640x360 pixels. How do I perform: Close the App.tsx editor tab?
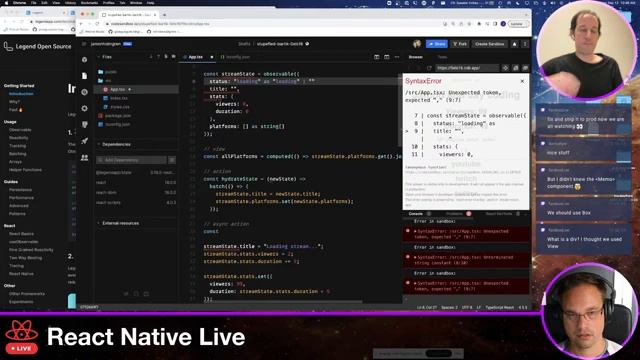(211, 57)
